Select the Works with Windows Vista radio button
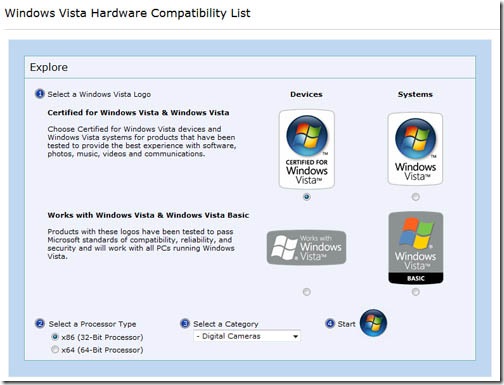This screenshot has width=504, height=385. (307, 292)
